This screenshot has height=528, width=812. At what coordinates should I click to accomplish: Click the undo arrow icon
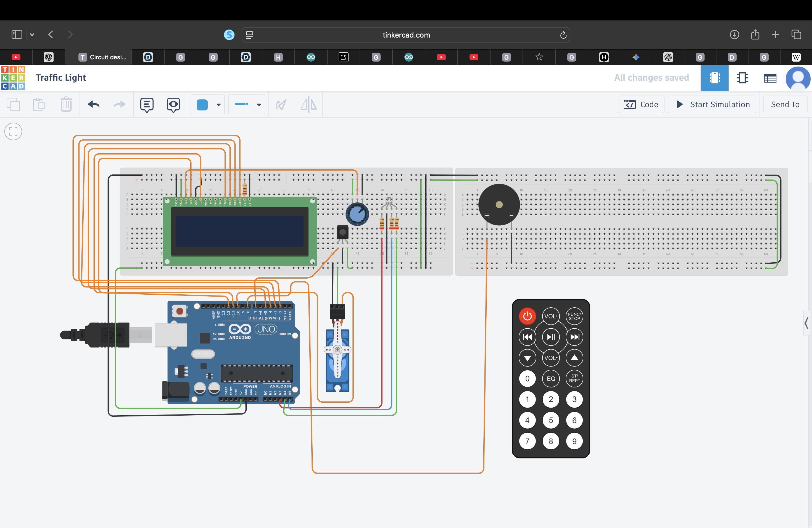pyautogui.click(x=93, y=104)
